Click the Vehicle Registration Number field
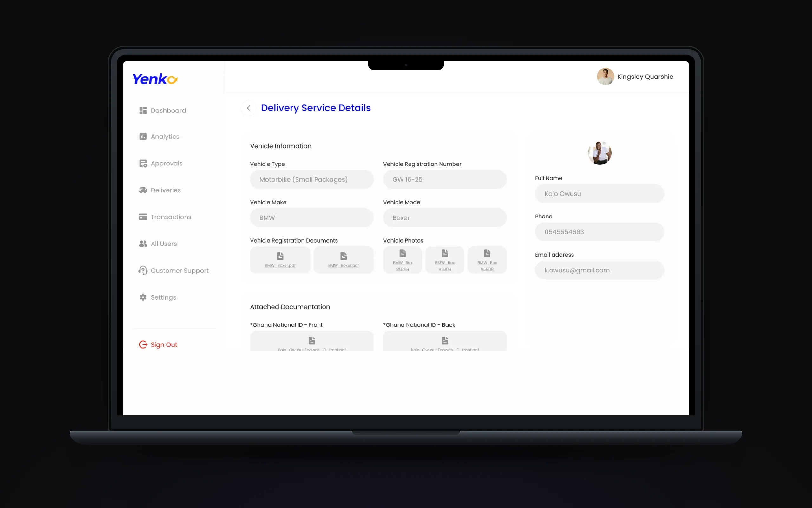 [445, 179]
